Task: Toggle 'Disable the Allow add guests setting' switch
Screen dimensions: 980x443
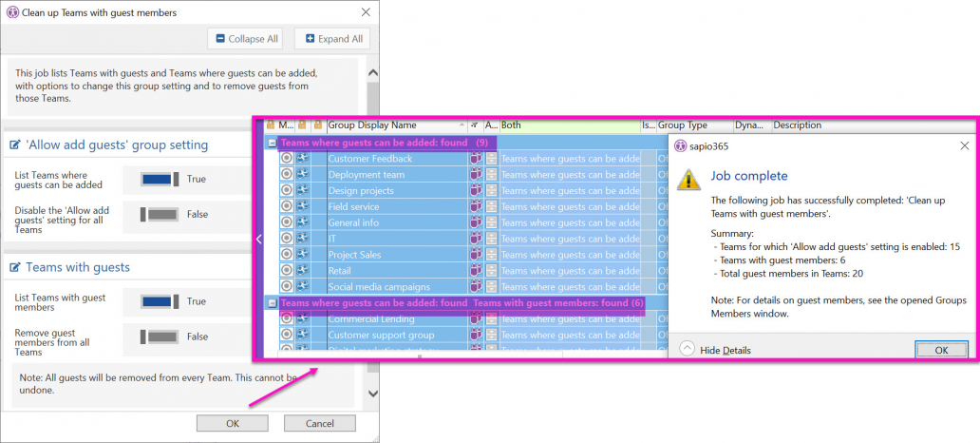Action: pos(160,214)
